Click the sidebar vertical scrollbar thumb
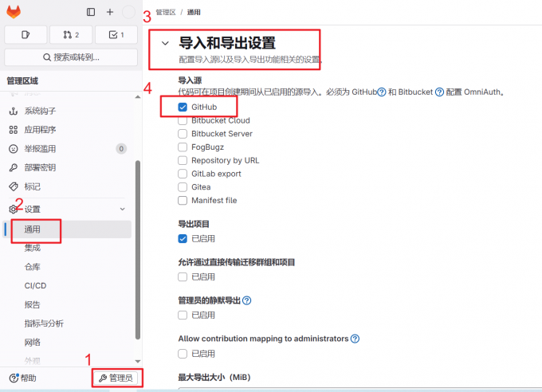The width and height of the screenshot is (542, 392). (138, 250)
